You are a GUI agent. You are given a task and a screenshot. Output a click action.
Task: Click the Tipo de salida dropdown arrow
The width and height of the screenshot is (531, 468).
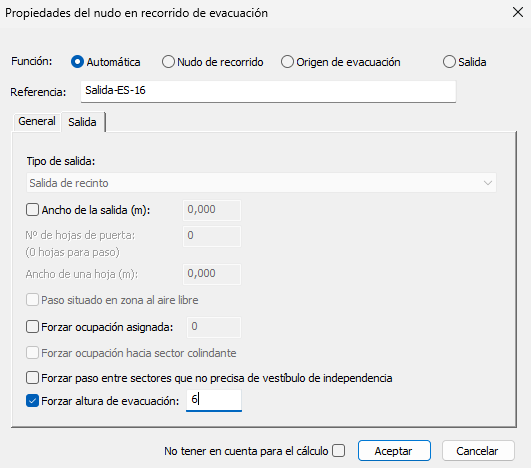coord(488,183)
